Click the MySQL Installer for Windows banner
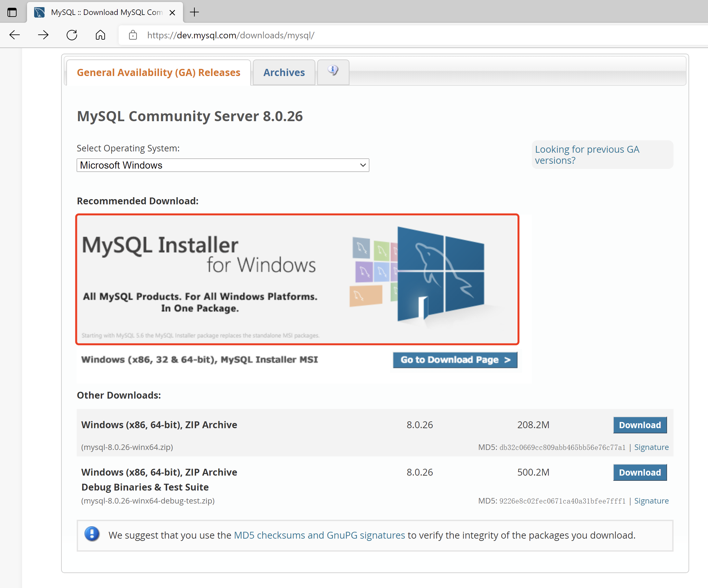 (297, 279)
